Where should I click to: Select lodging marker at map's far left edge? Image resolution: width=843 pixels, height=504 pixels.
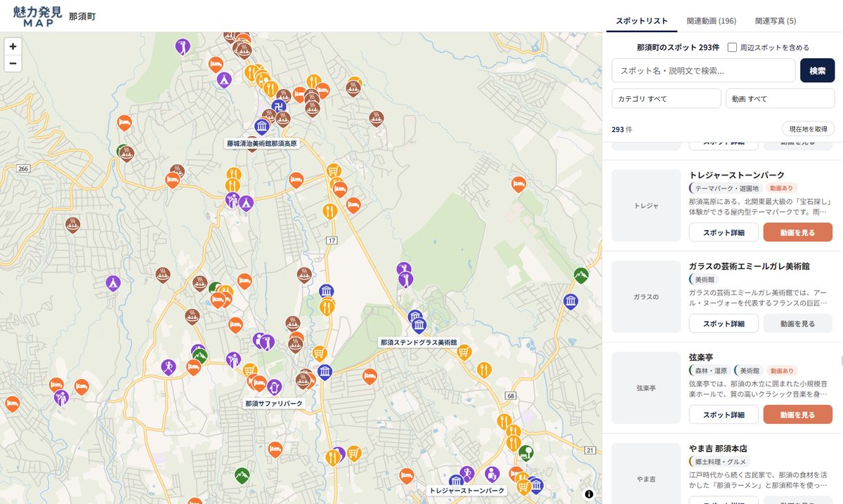pos(12,404)
